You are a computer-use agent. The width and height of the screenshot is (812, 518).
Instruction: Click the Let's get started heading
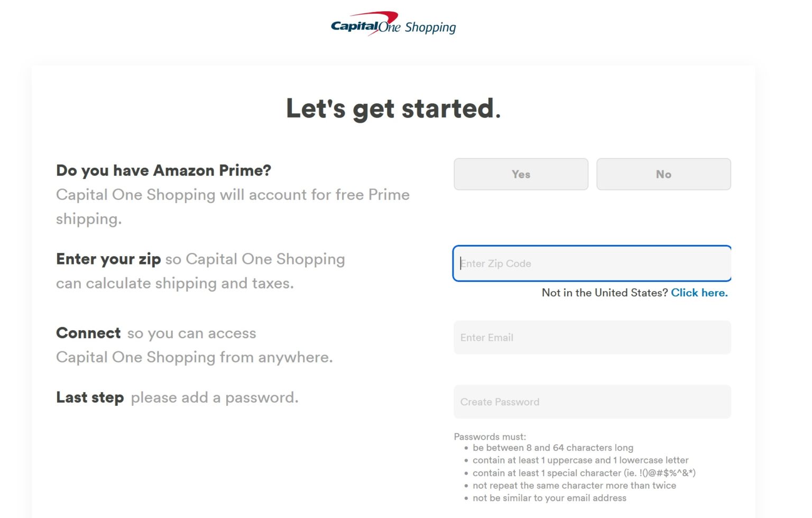pyautogui.click(x=393, y=108)
